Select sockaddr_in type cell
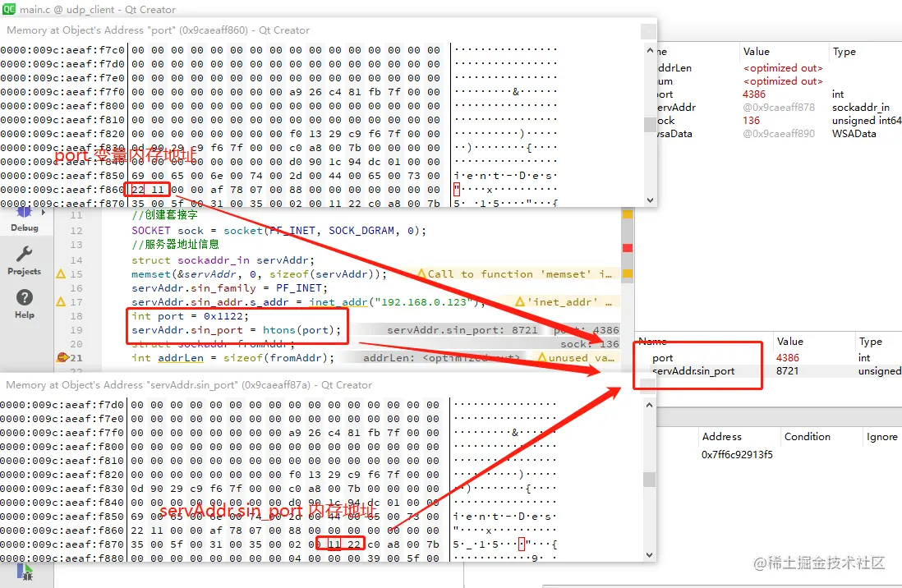Viewport: 902px width, 588px height. [861, 107]
